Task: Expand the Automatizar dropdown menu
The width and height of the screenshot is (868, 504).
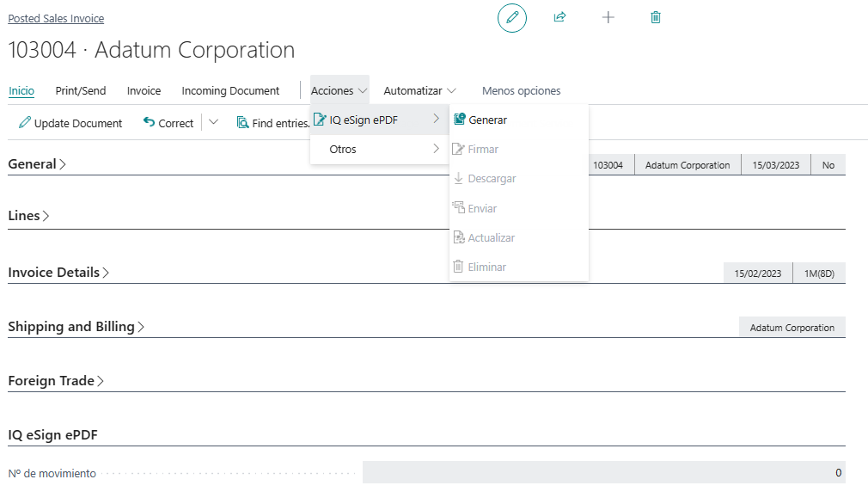Action: click(419, 90)
